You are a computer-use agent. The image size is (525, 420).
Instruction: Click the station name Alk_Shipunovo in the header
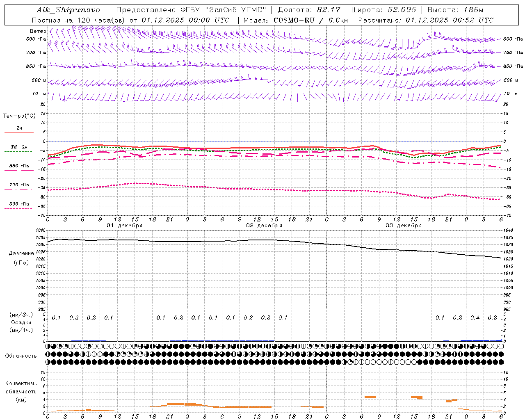click(x=68, y=10)
